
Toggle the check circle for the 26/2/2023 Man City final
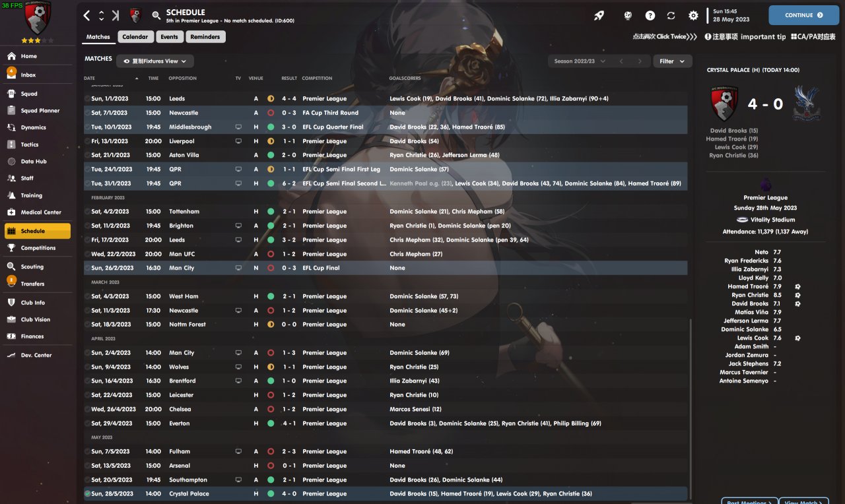pyautogui.click(x=88, y=268)
